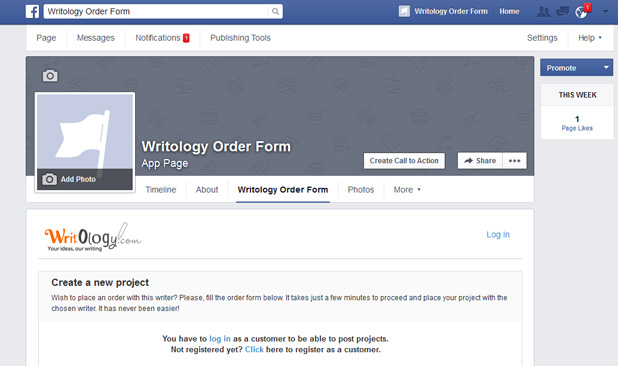Image resolution: width=618 pixels, height=366 pixels.
Task: Click the Page Likes link
Action: (577, 128)
